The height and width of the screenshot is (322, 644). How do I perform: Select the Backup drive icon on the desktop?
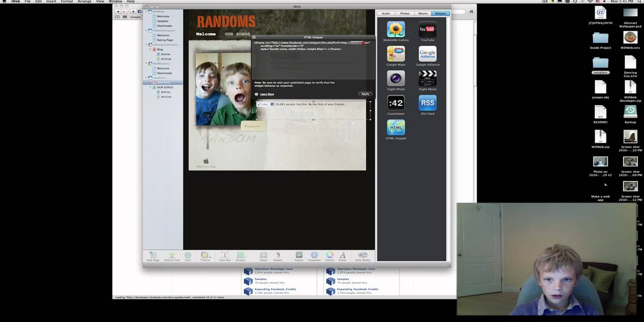click(x=630, y=114)
